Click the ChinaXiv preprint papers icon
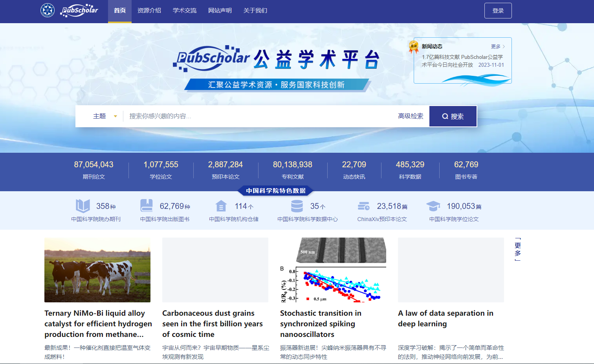The image size is (594, 364). pos(364,206)
